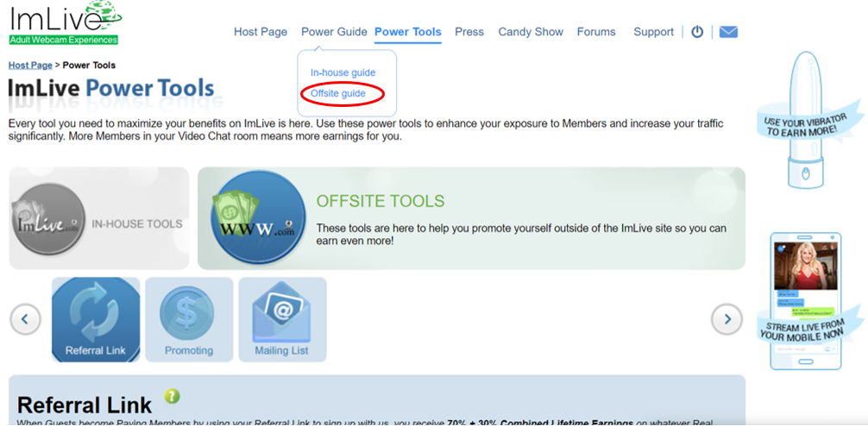868x426 pixels.
Task: Choose In-house guide from dropdown
Action: 343,72
